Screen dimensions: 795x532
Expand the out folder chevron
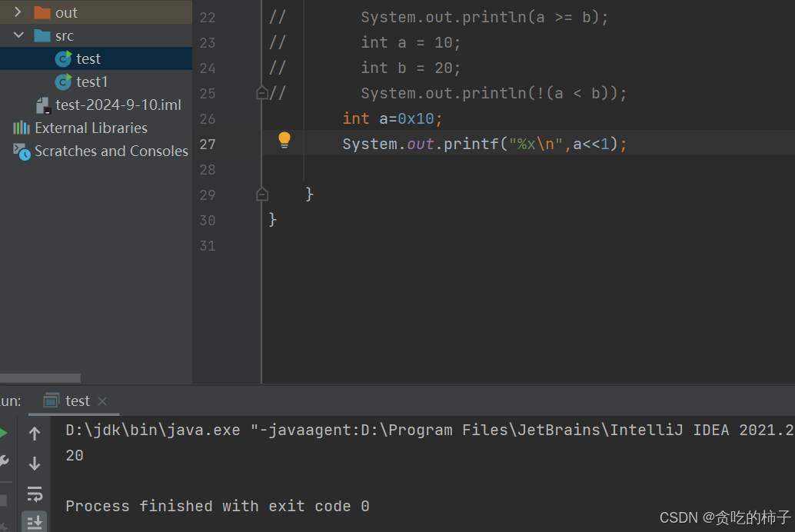(x=18, y=12)
